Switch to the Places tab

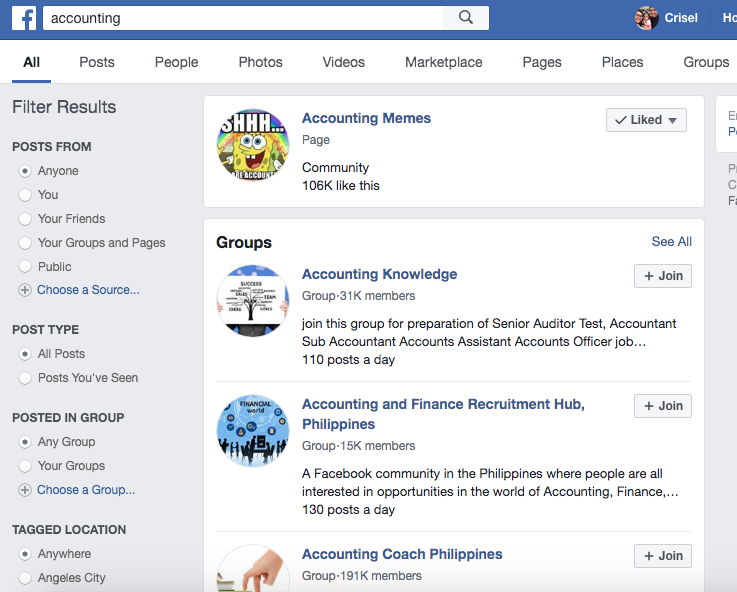point(622,62)
